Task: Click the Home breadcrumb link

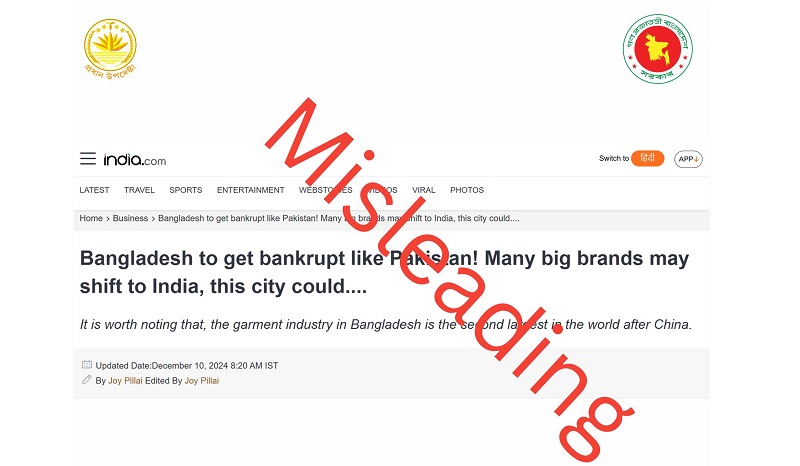Action: (x=91, y=218)
